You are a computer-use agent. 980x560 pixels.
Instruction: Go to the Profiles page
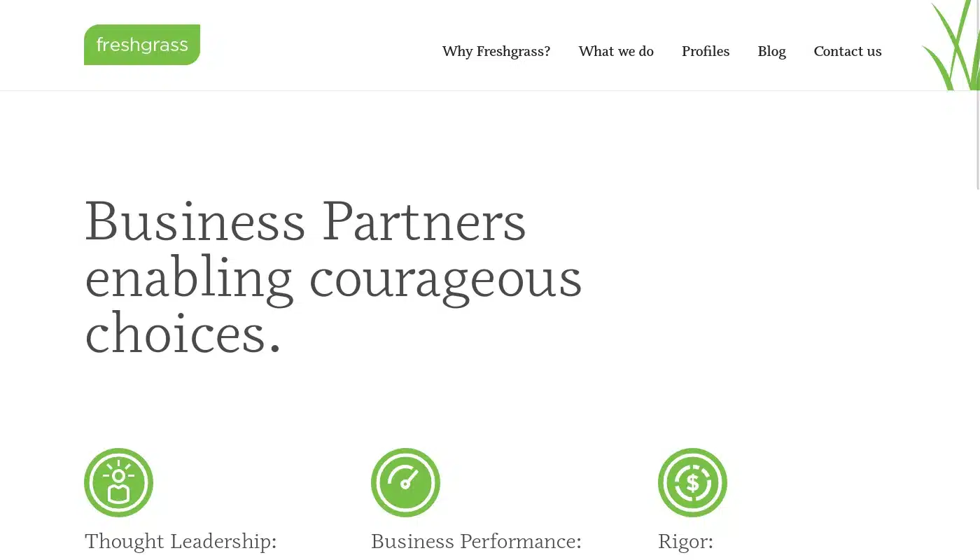point(706,51)
